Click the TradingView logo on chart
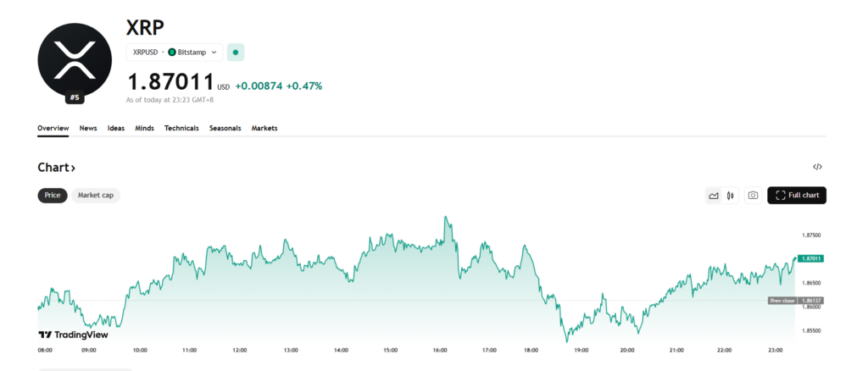This screenshot has width=868, height=371. point(74,335)
